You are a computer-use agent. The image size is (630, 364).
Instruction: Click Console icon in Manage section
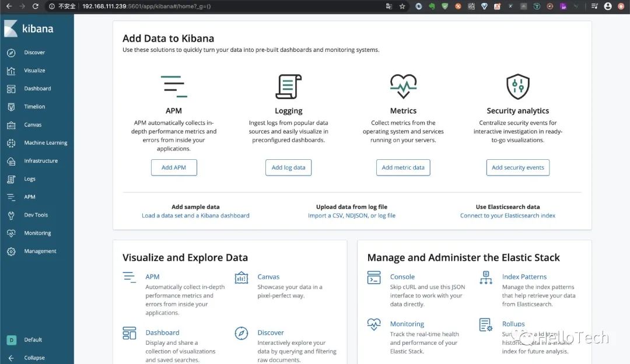374,278
